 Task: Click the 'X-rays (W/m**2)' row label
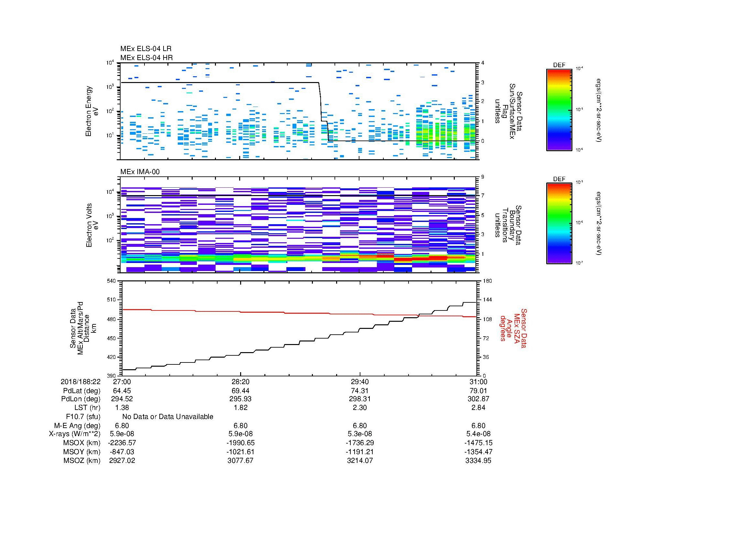point(75,434)
